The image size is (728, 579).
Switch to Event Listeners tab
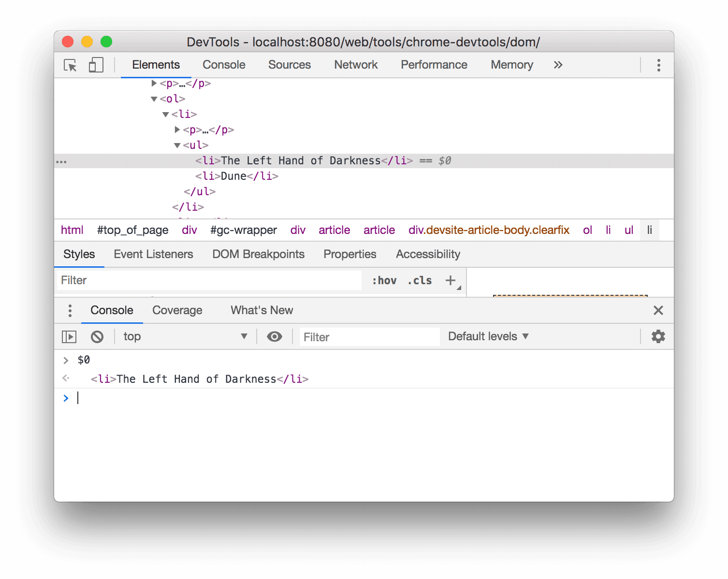[153, 254]
